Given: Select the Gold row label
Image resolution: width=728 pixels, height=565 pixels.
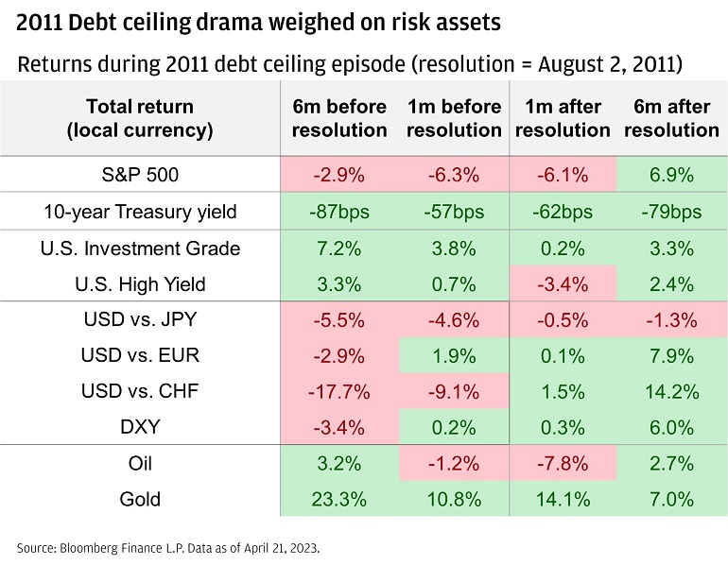Looking at the screenshot, I should pyautogui.click(x=140, y=499).
